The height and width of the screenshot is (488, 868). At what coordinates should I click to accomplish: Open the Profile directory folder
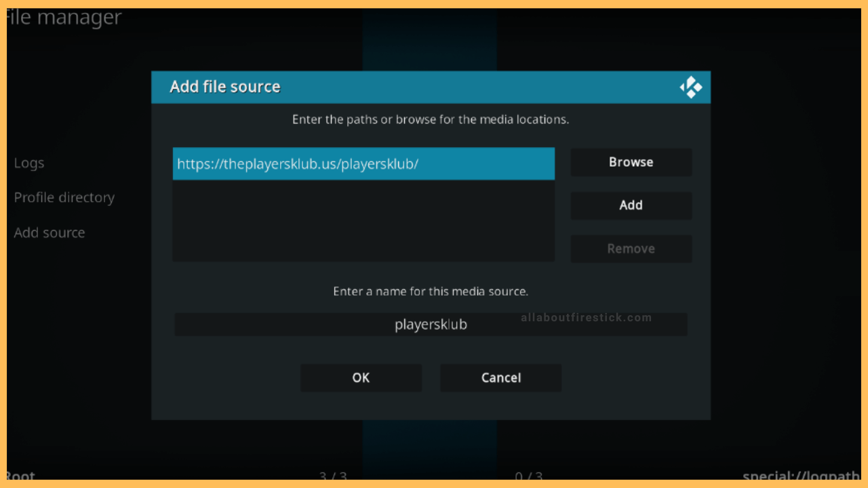click(64, 197)
